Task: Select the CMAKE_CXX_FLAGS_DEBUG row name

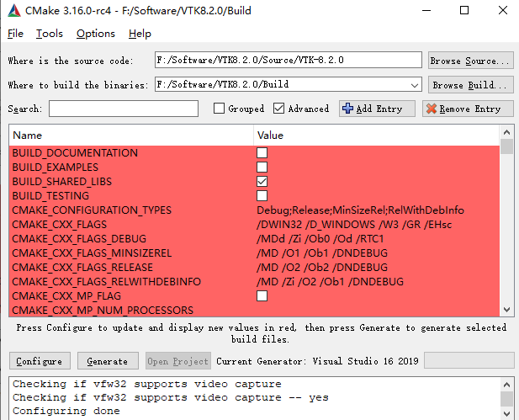Action: coord(79,238)
